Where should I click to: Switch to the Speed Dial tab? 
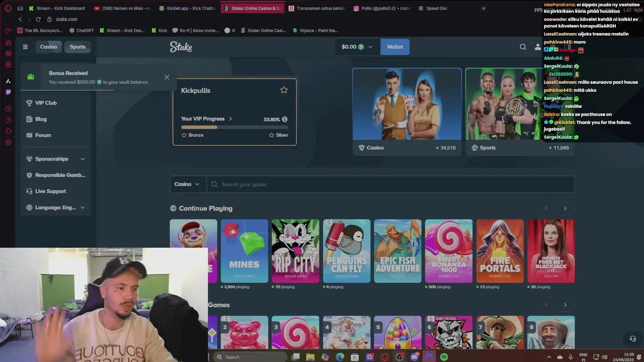click(x=433, y=8)
